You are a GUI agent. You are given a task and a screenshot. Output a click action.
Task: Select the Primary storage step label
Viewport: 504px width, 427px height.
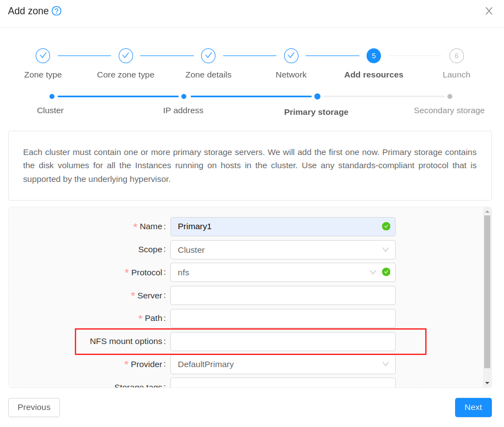(x=316, y=112)
